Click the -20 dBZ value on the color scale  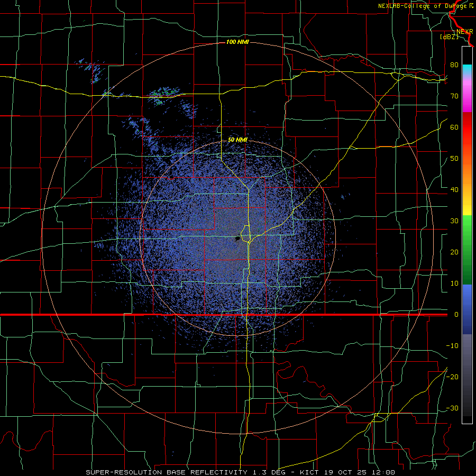(x=452, y=377)
